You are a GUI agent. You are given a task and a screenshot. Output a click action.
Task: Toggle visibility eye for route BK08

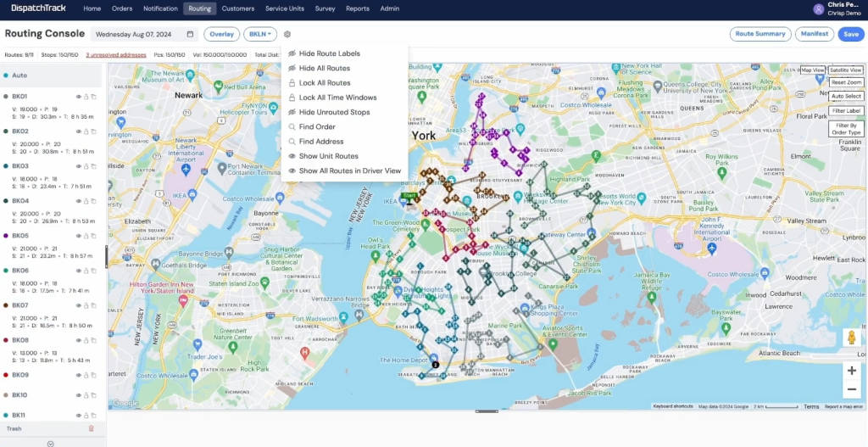[x=79, y=341]
